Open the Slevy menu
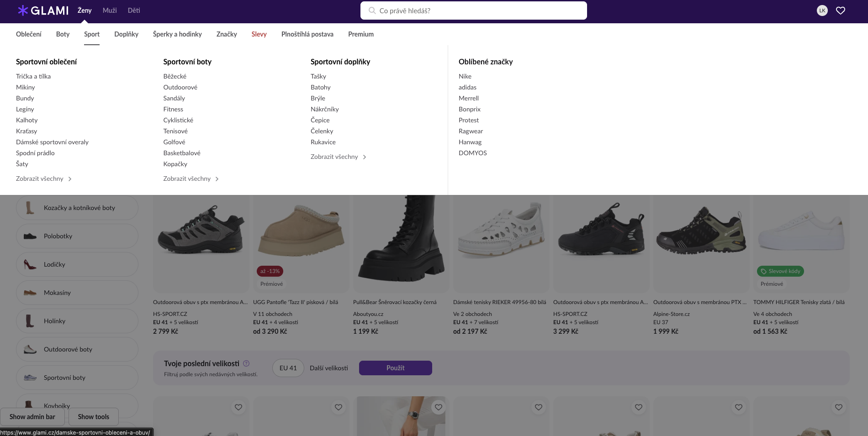 [x=259, y=34]
